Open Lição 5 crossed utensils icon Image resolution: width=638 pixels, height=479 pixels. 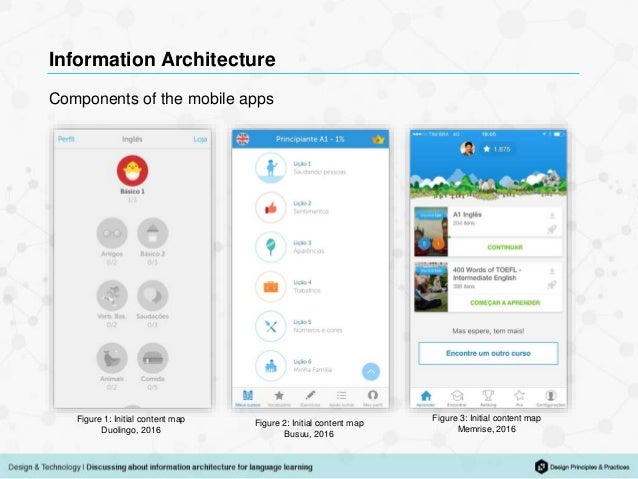point(271,326)
